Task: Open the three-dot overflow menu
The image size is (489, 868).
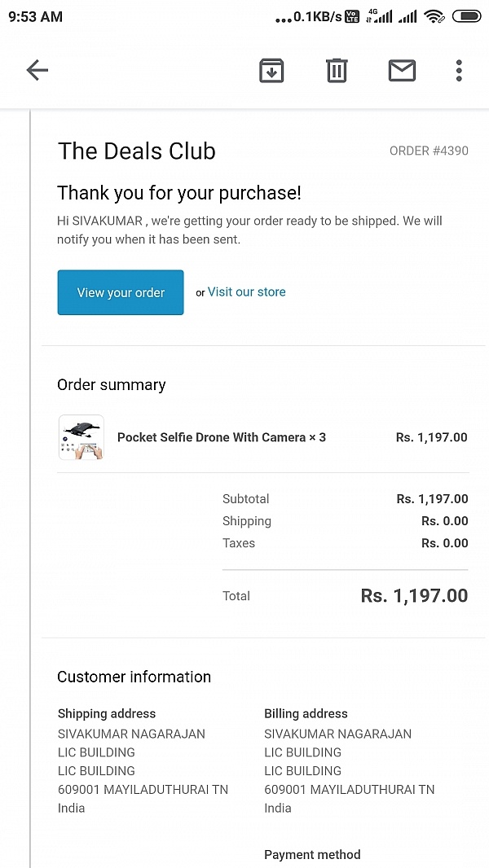Action: 459,71
